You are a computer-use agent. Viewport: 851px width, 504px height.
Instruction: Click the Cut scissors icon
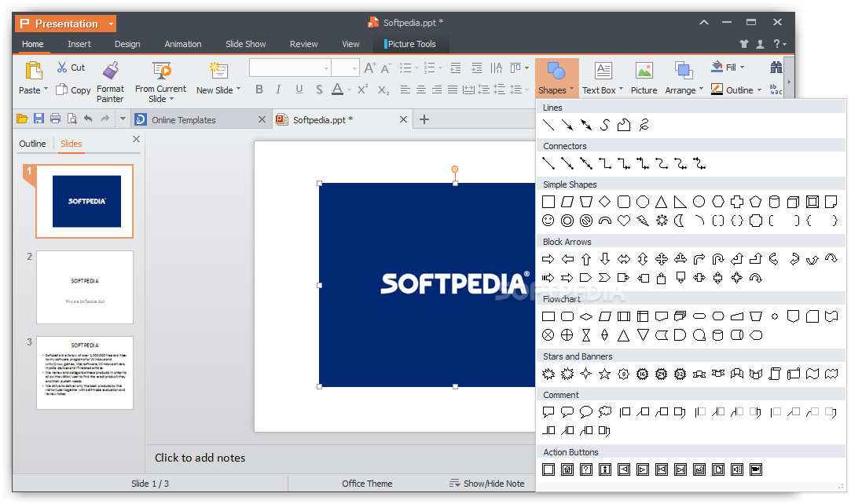click(62, 68)
